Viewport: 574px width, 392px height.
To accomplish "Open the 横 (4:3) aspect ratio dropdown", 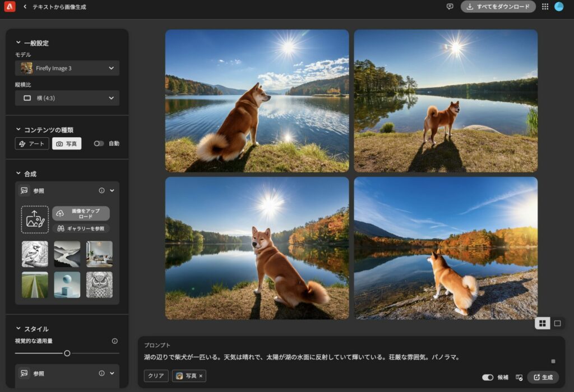I will [67, 98].
